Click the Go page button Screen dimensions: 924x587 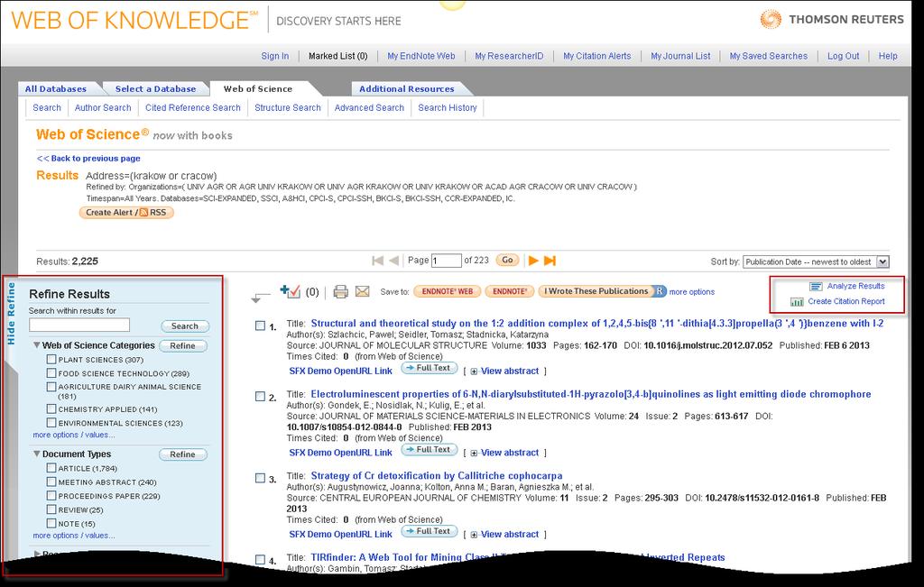tap(507, 260)
